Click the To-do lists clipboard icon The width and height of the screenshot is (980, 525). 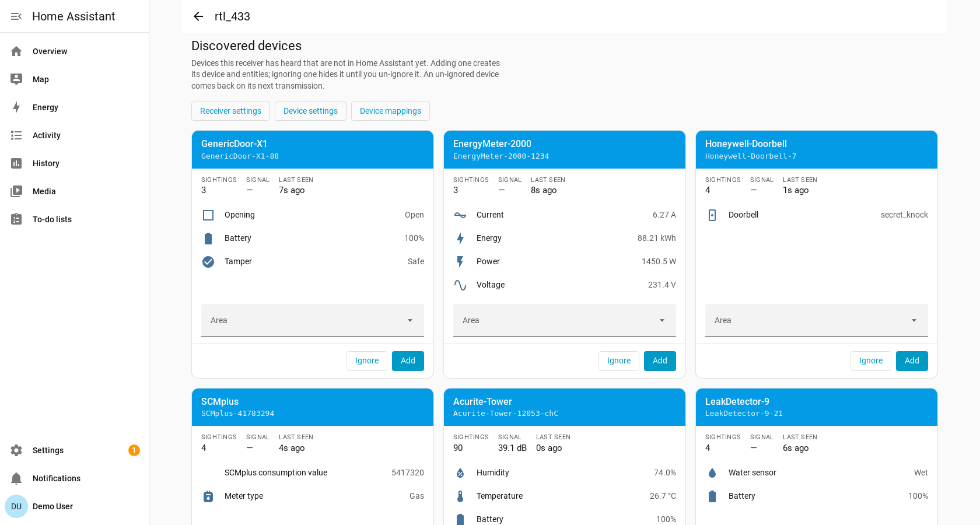pos(16,219)
